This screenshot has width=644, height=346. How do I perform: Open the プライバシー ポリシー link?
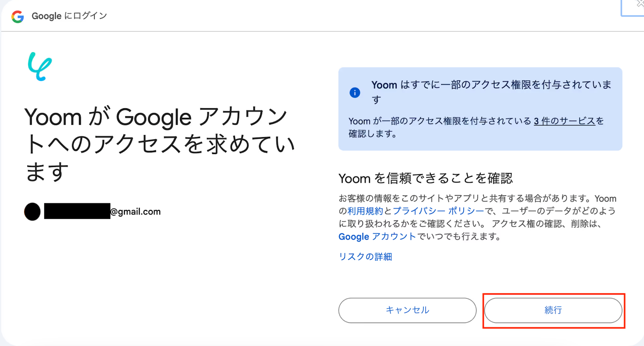coord(438,211)
